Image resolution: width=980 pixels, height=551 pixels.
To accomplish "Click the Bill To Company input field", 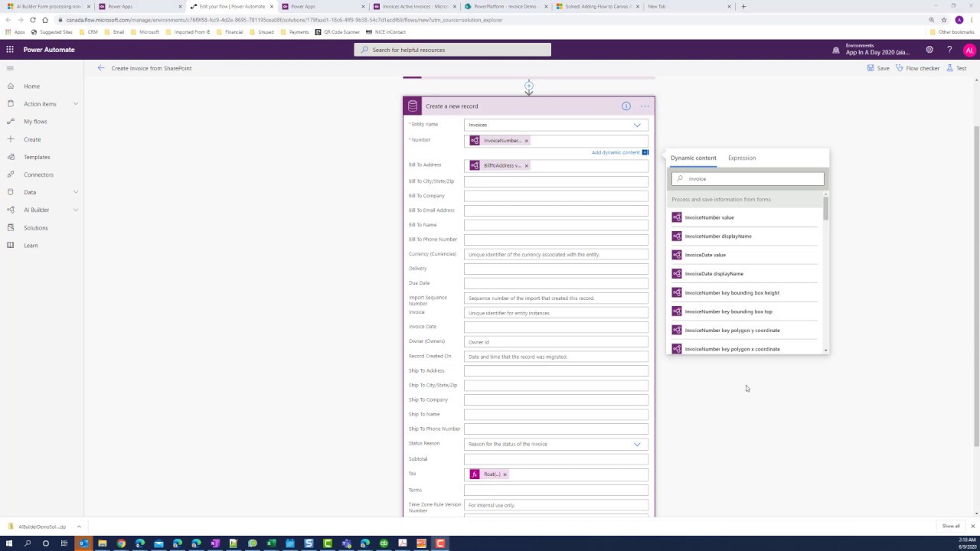I will tap(556, 196).
